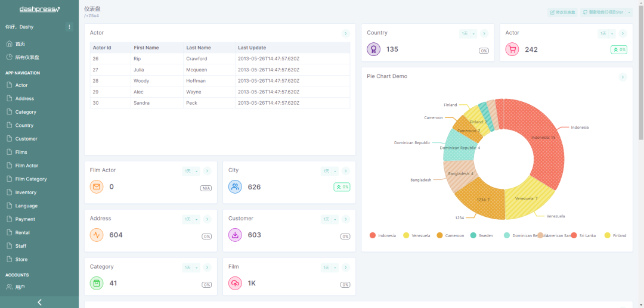Viewport: 644px width, 308px height.
Task: Click the home icon in the sidebar
Action: 9,44
